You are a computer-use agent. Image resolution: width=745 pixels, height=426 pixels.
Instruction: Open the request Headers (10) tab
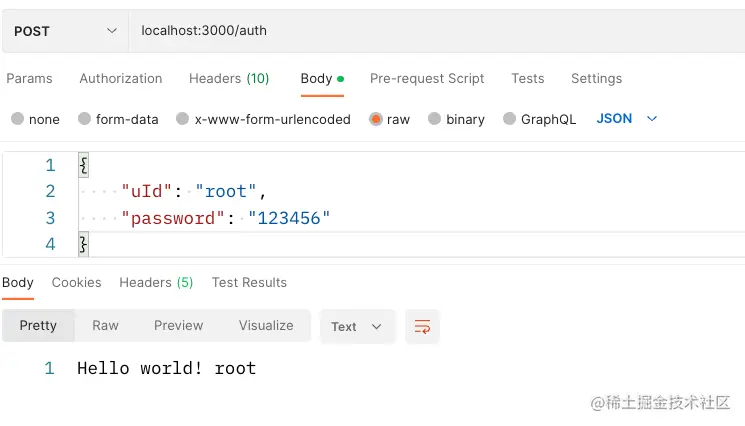[229, 78]
